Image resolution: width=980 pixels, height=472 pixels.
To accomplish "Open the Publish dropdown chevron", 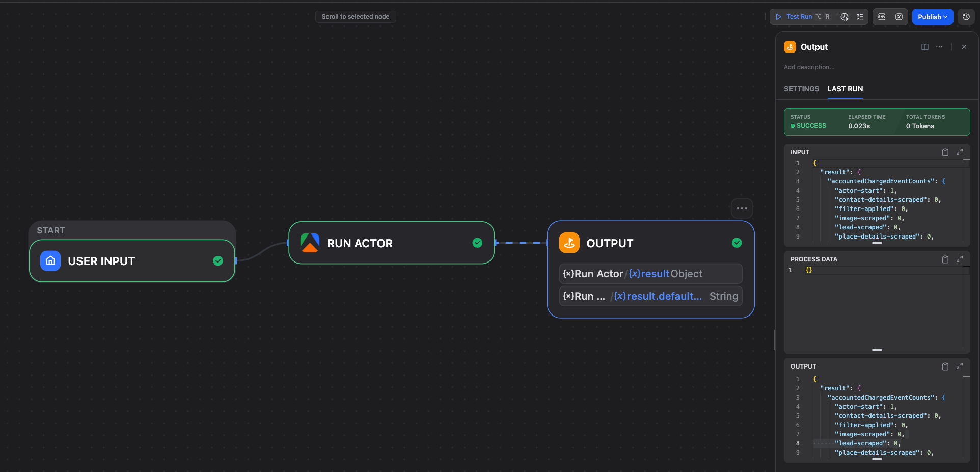I will click(x=945, y=17).
